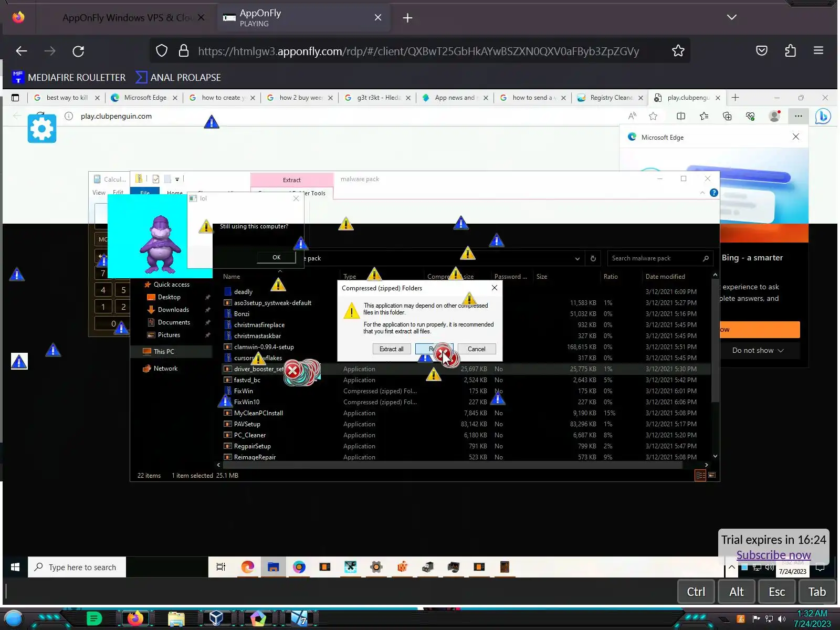Select the christmasfireplace file

259,325
